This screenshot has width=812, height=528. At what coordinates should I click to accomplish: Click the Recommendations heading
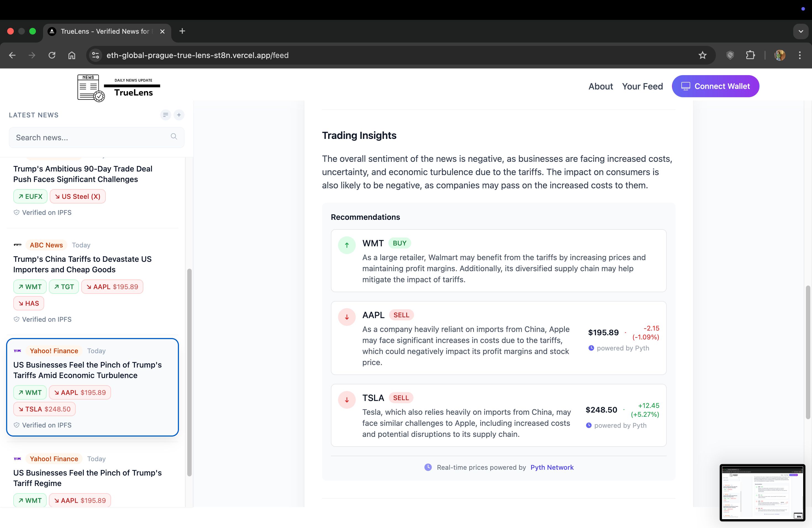point(365,217)
